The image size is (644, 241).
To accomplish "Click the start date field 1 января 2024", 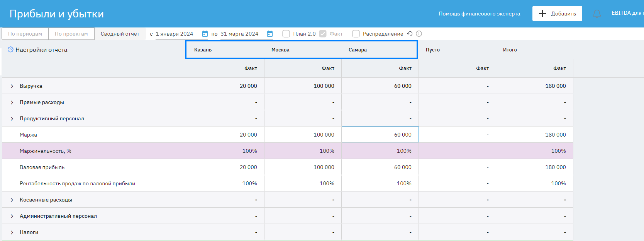I will point(175,34).
